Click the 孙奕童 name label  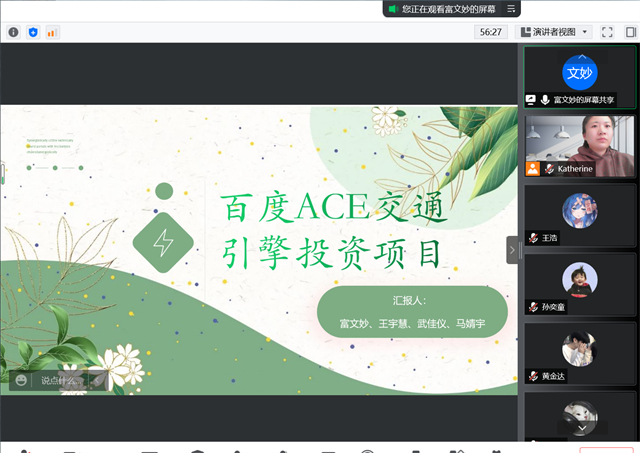pyautogui.click(x=553, y=307)
